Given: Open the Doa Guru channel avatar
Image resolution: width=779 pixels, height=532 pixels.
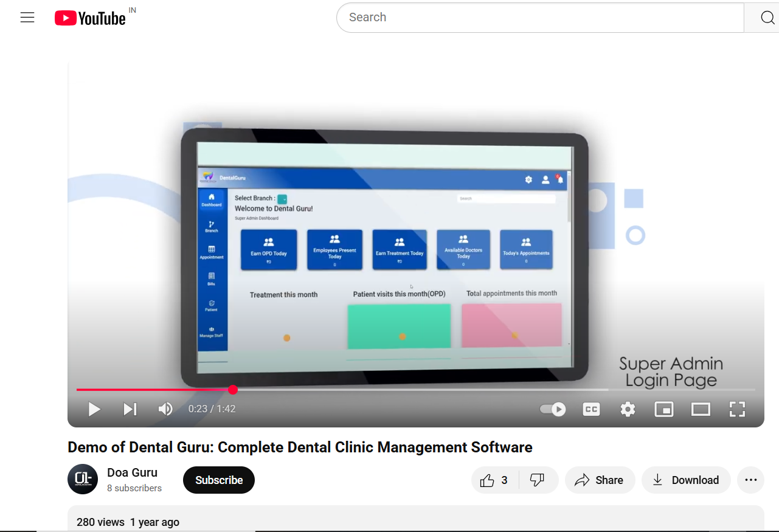Looking at the screenshot, I should [x=83, y=479].
